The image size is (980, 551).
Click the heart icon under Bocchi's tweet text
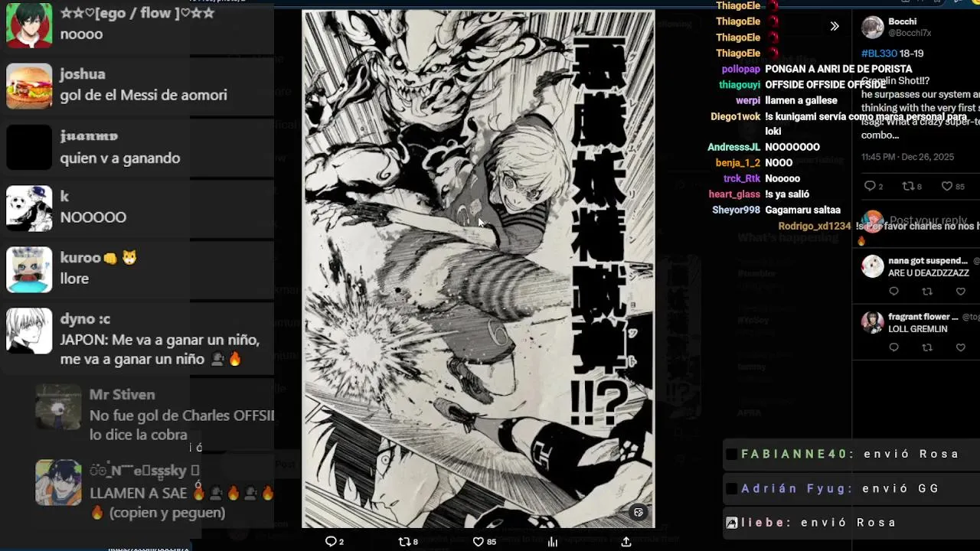coord(947,186)
